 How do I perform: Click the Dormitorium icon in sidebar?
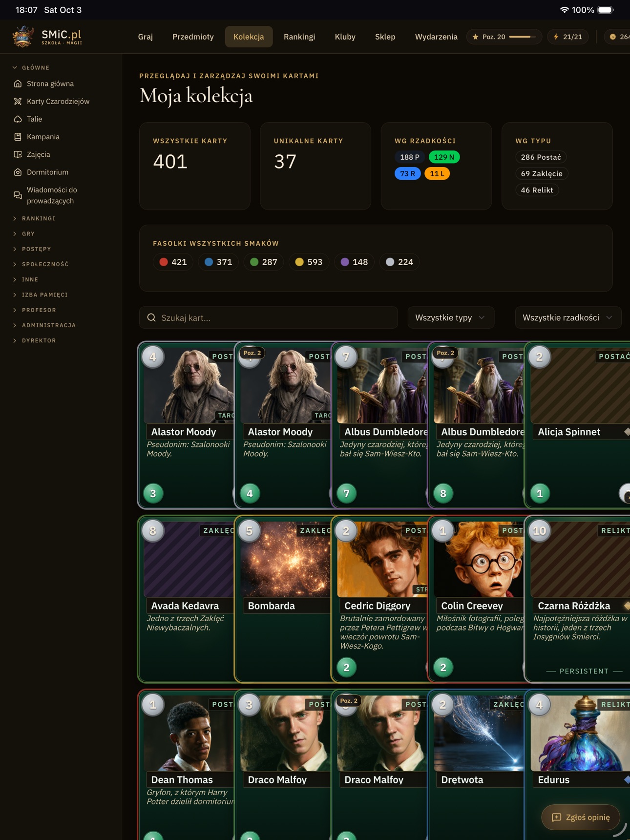click(18, 172)
